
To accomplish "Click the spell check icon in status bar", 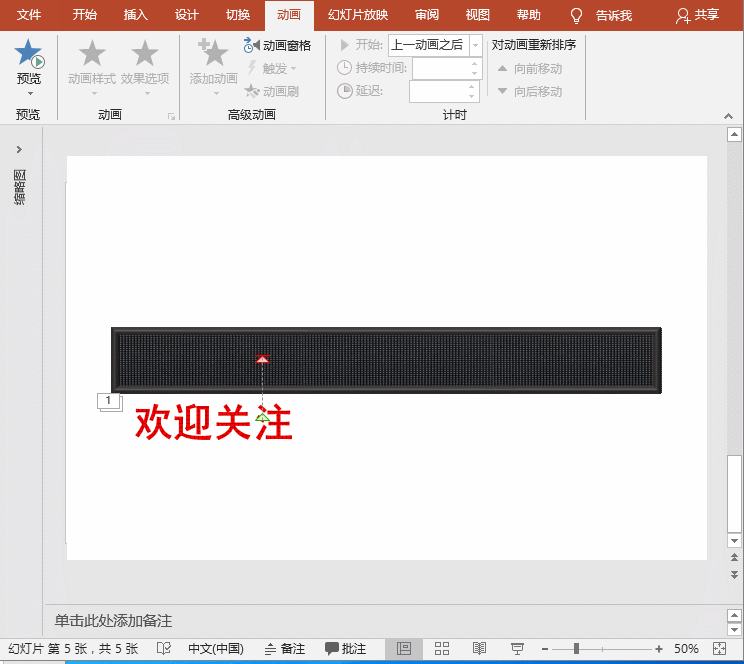I will (163, 648).
